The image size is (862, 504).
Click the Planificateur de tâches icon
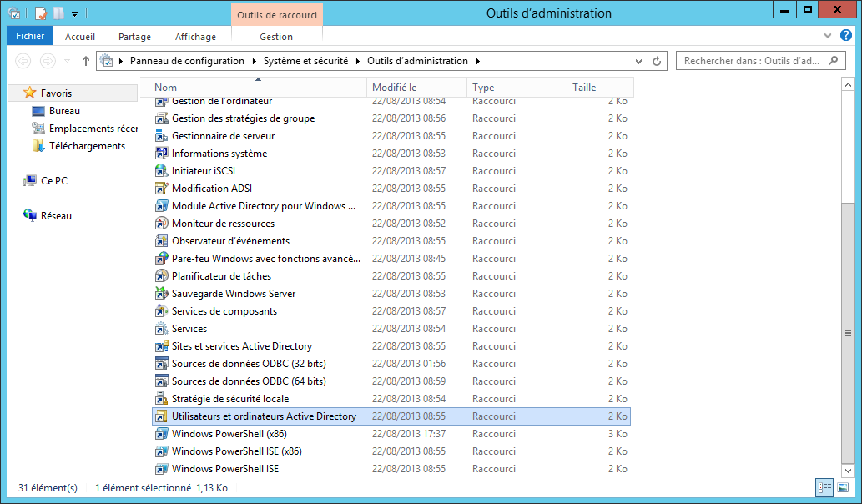pos(161,276)
